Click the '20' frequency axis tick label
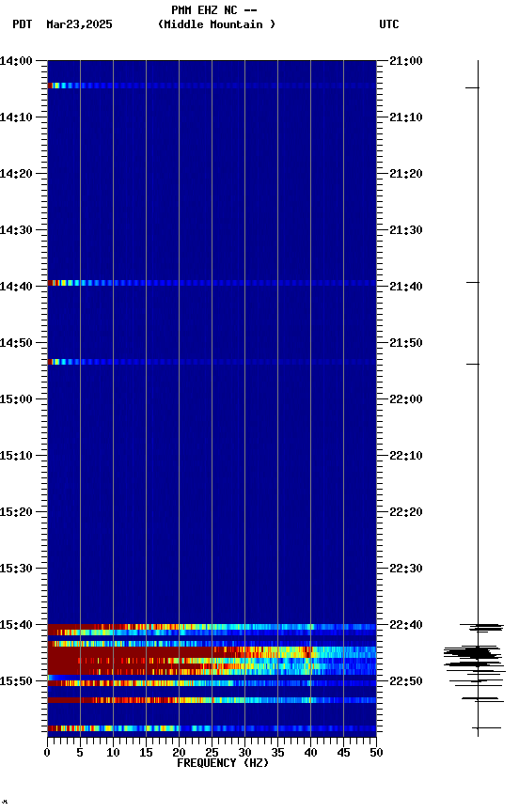519x812 pixels. tap(179, 753)
